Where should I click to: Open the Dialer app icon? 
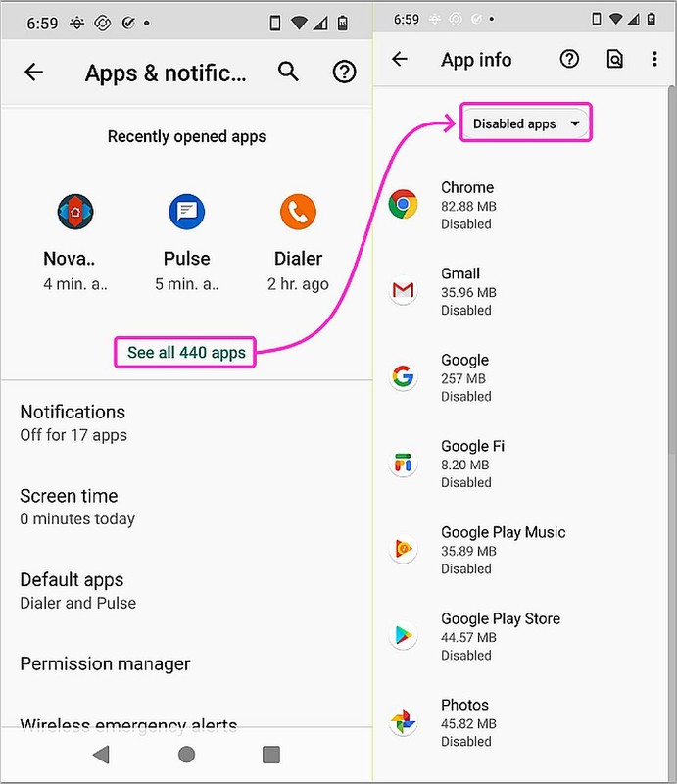(298, 212)
